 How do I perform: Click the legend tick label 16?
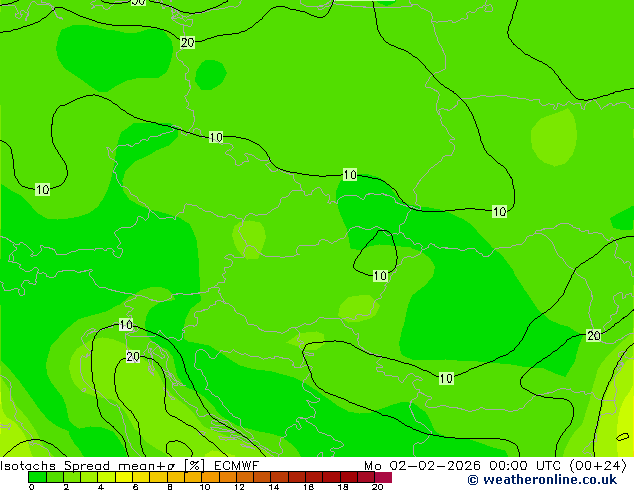[x=308, y=487]
